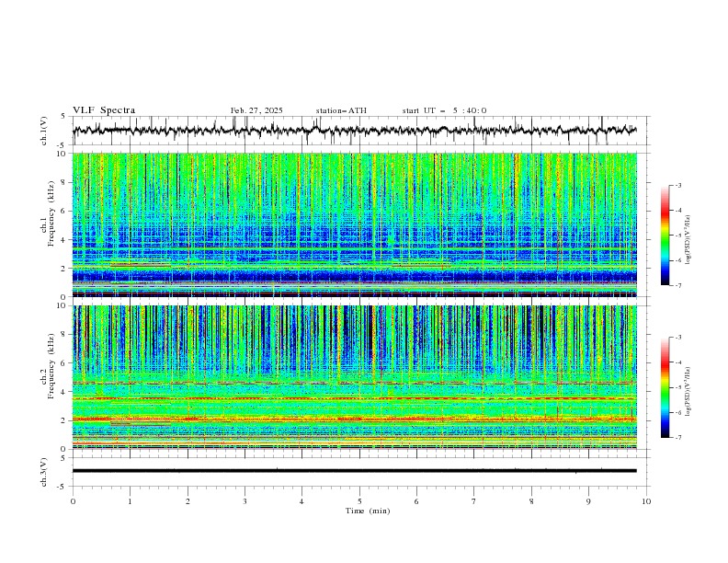Image resolution: width=728 pixels, height=563 pixels.
Task: Click the "ch.1(V)" axis label
Action: (44, 131)
